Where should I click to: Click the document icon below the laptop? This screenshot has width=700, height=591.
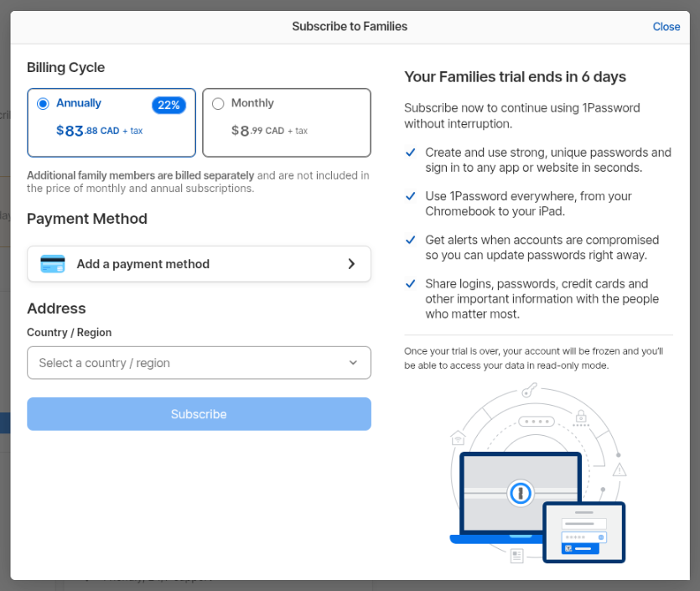516,555
